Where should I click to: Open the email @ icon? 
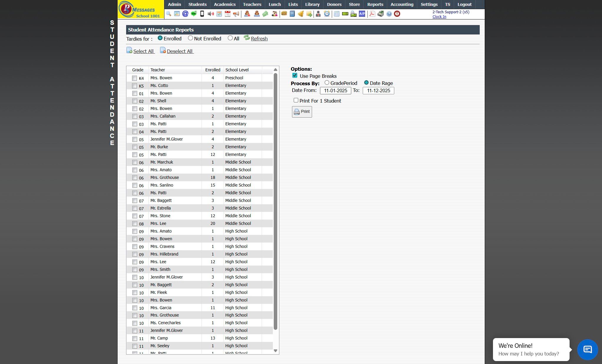[185, 14]
